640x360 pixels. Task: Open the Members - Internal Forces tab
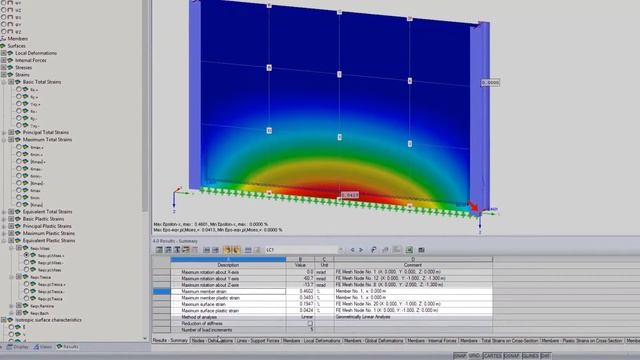pyautogui.click(x=432, y=340)
